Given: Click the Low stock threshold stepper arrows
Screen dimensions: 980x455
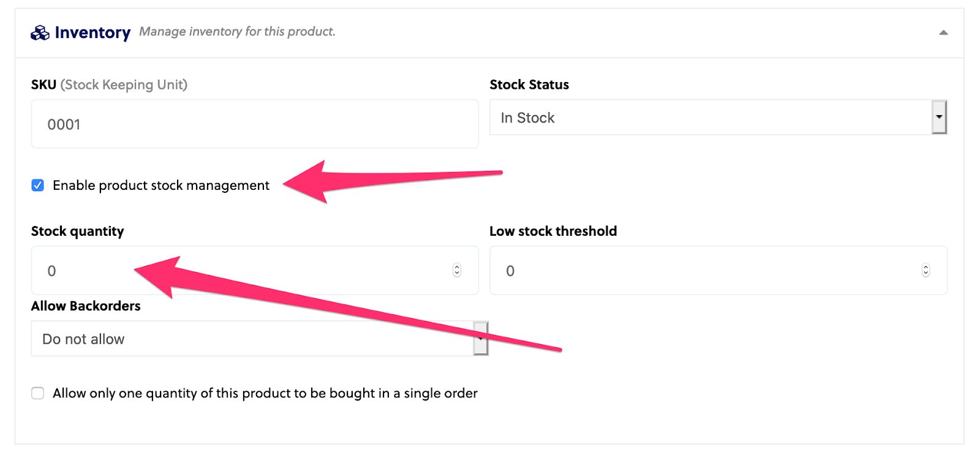Looking at the screenshot, I should pos(925,270).
